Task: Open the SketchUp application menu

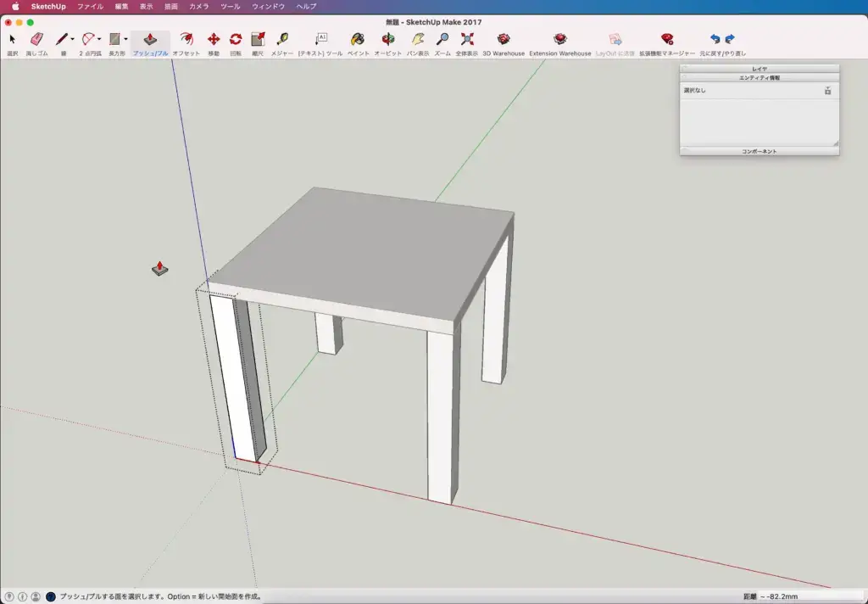Action: (48, 7)
